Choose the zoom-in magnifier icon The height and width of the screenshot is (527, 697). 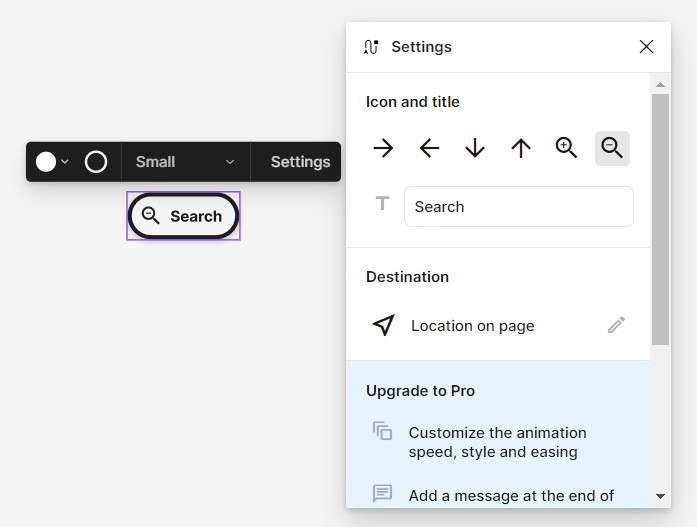tap(566, 148)
